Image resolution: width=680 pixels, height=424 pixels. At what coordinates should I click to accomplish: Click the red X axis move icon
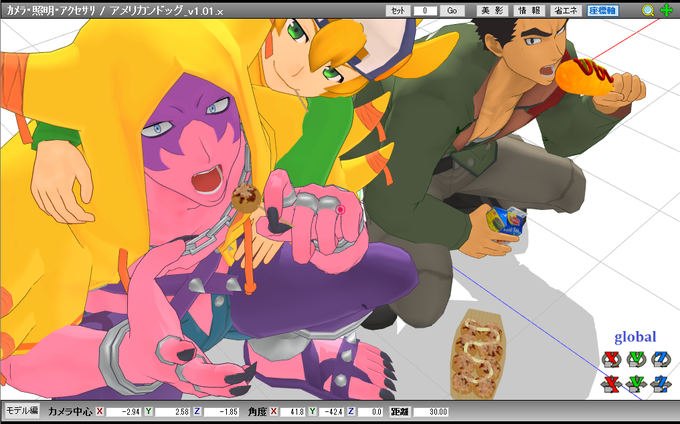(611, 384)
